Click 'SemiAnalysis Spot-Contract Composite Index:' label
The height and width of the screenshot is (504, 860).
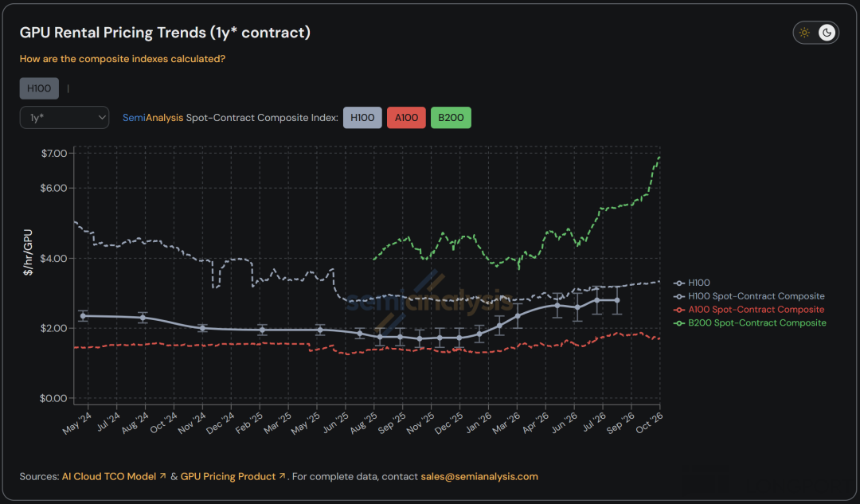coord(230,118)
